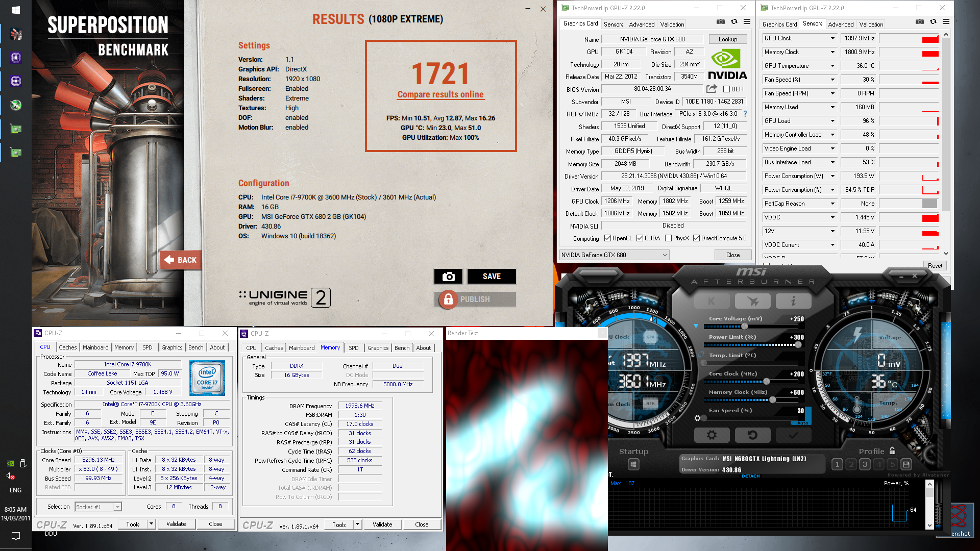Click the screenshot camera icon in left GPU-Z window
Viewport: 980px width, 551px height.
coord(720,21)
